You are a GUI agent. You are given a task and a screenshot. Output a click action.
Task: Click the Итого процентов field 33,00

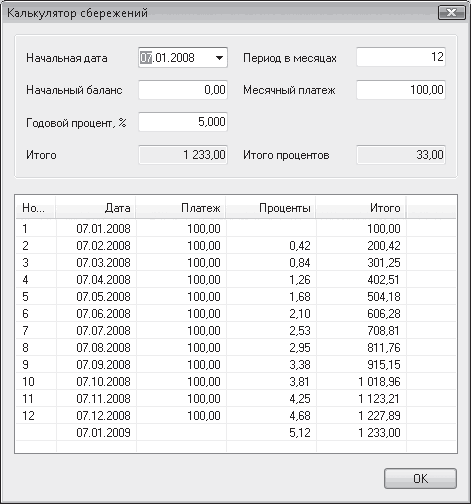pyautogui.click(x=401, y=155)
